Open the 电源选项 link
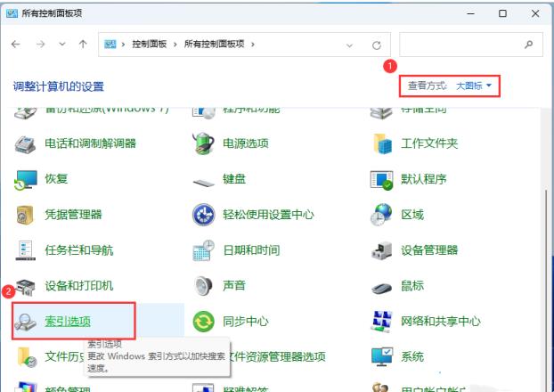 pos(246,143)
